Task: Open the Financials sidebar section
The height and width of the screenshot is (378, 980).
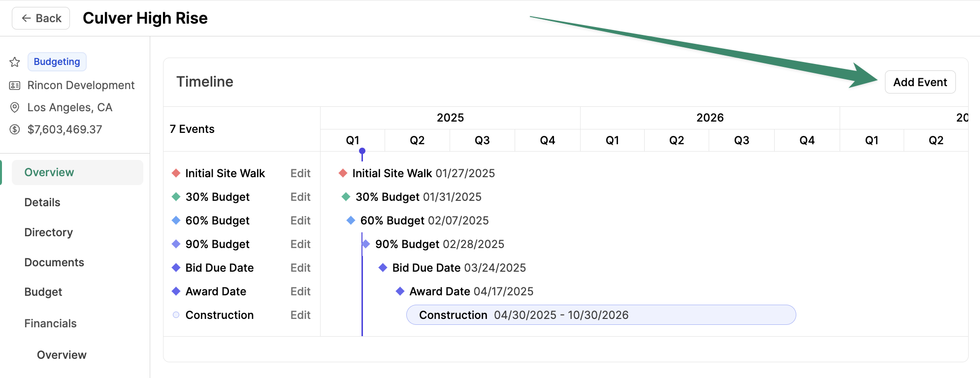Action: point(51,323)
